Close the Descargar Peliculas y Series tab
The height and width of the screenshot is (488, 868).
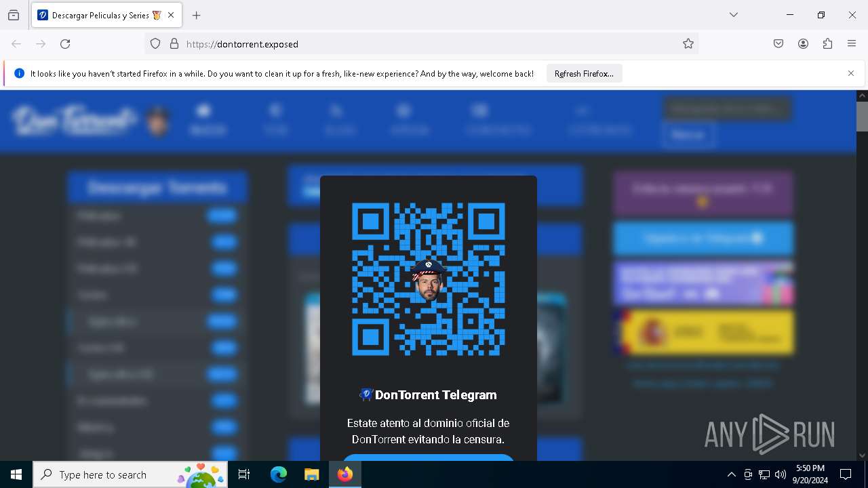coord(171,15)
